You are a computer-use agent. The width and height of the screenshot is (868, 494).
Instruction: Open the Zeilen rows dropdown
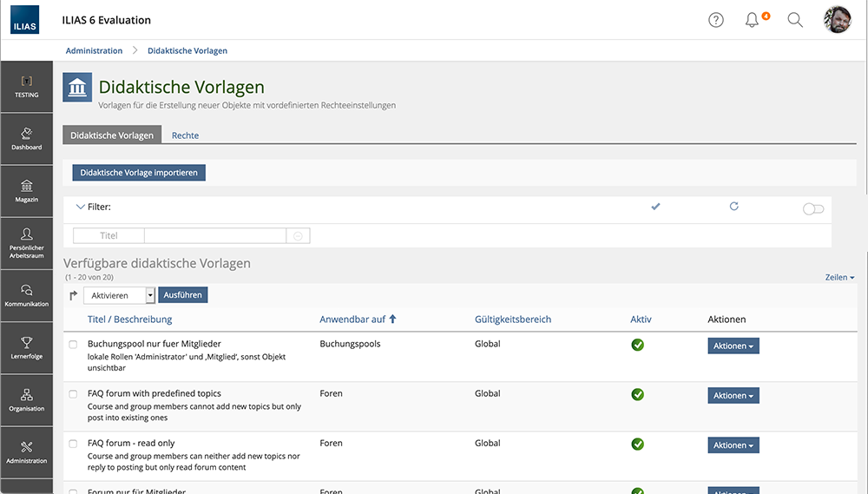tap(839, 277)
